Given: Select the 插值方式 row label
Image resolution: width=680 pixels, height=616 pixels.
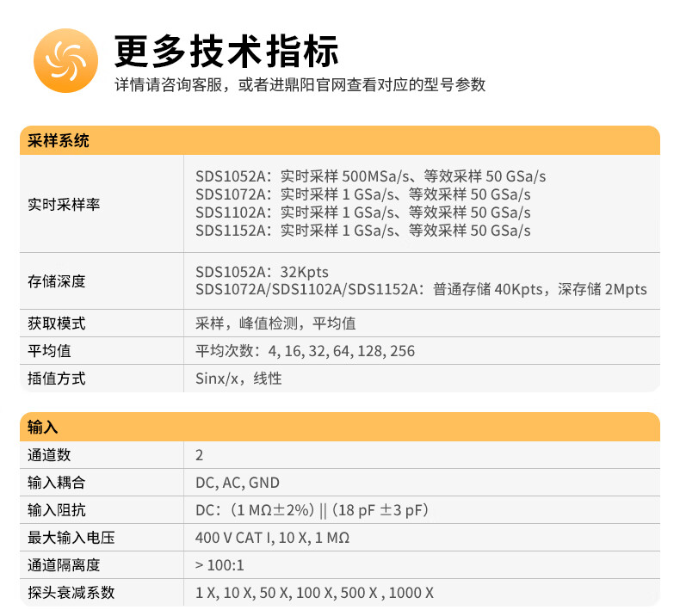Looking at the screenshot, I should pos(57,379).
